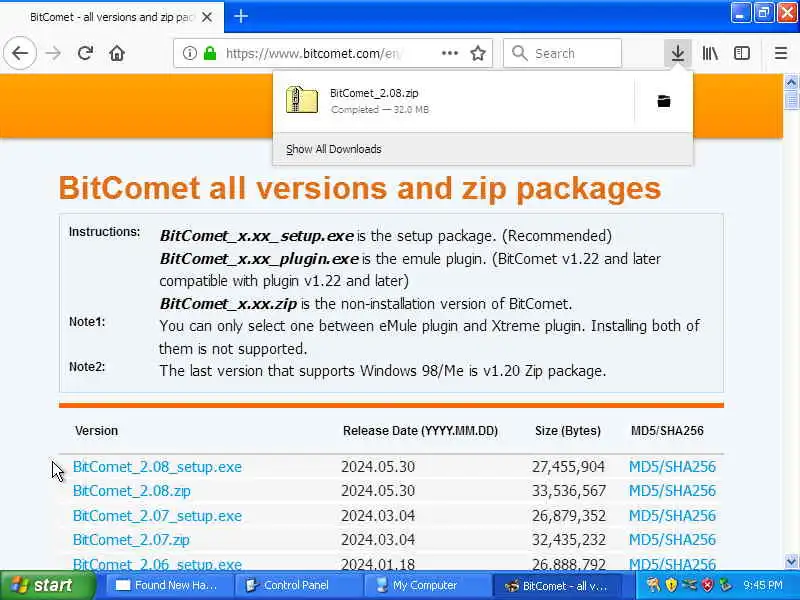800x600 pixels.
Task: Go to the Firefox home page
Action: tap(117, 53)
